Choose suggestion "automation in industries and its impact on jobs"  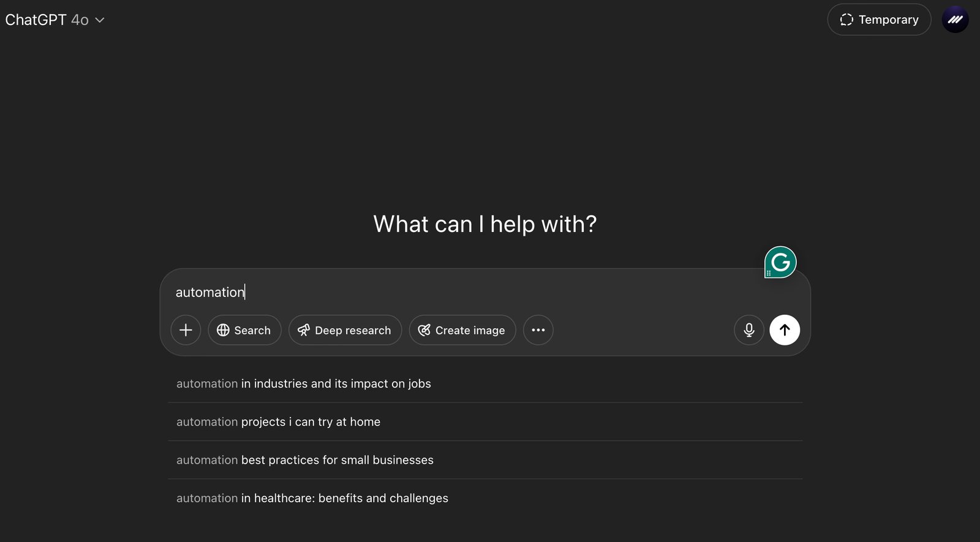coord(485,383)
